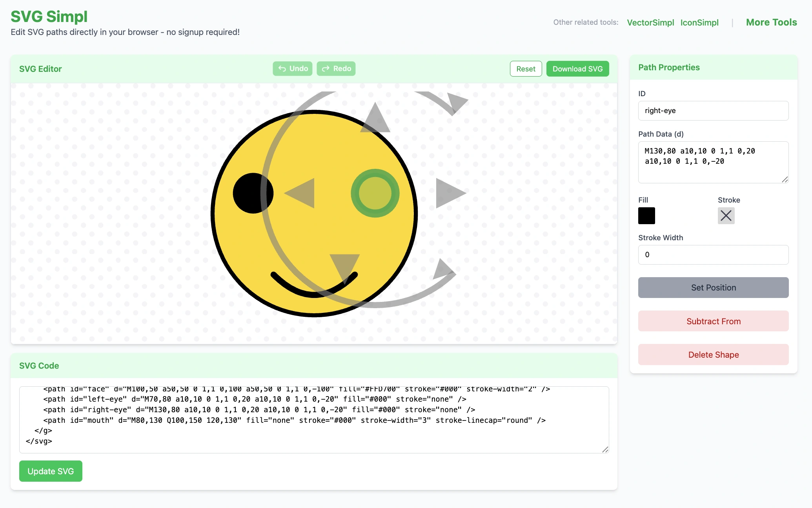Open the More Tools link

[771, 22]
